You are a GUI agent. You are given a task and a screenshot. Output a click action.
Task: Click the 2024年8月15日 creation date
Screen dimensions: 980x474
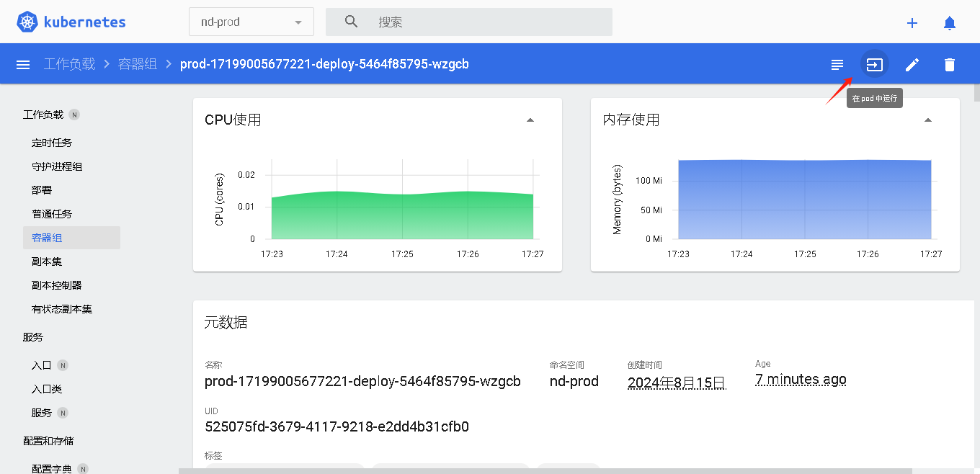[677, 383]
